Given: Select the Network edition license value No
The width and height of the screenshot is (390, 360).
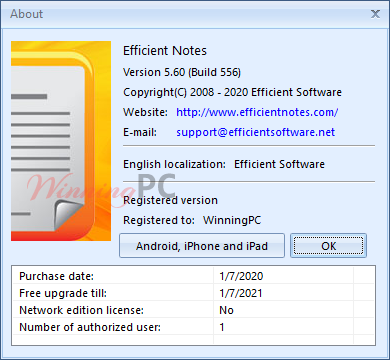Looking at the screenshot, I should pyautogui.click(x=226, y=310).
